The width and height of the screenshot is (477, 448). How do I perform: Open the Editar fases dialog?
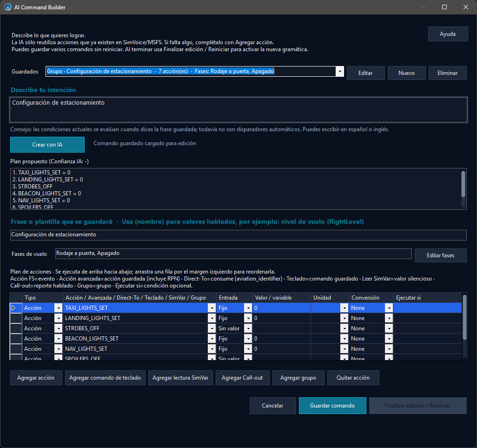(x=440, y=255)
